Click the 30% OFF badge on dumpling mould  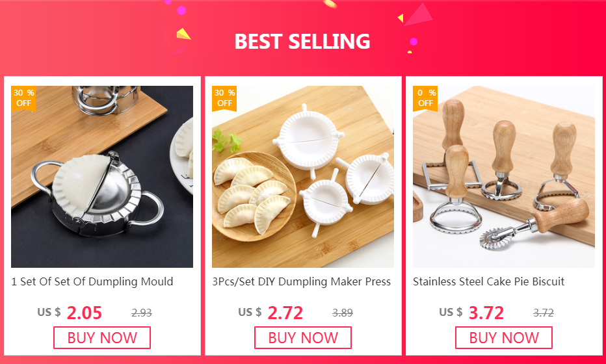tap(23, 99)
